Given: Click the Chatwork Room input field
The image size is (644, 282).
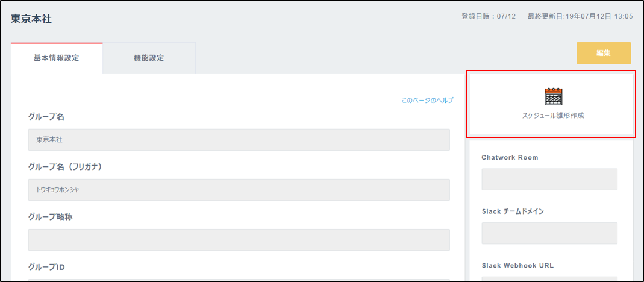Looking at the screenshot, I should click(x=549, y=179).
